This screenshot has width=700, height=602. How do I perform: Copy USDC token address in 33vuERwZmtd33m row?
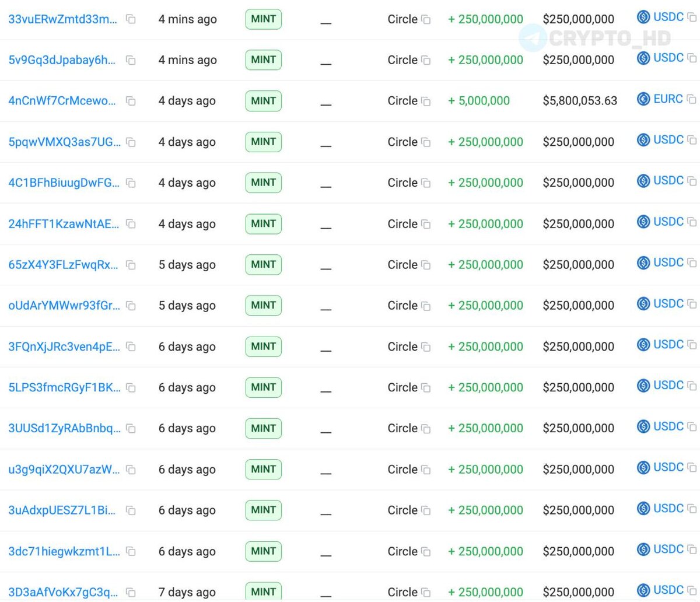(x=691, y=17)
